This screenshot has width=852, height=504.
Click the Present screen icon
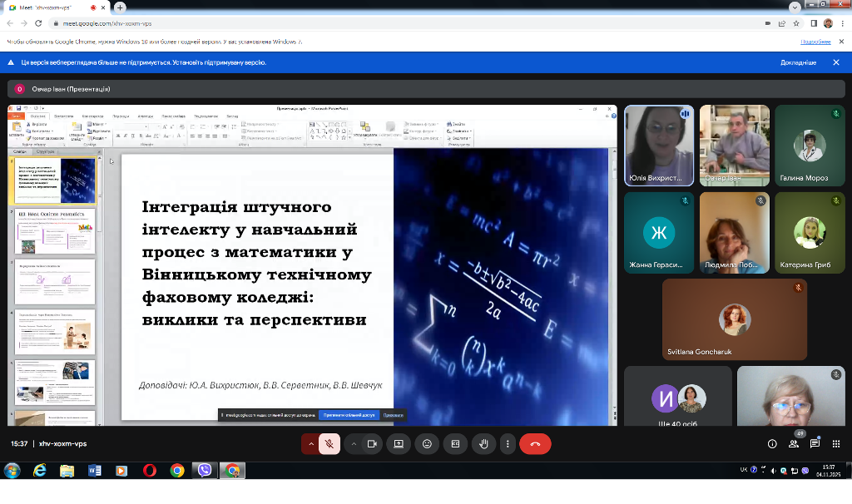tap(399, 444)
